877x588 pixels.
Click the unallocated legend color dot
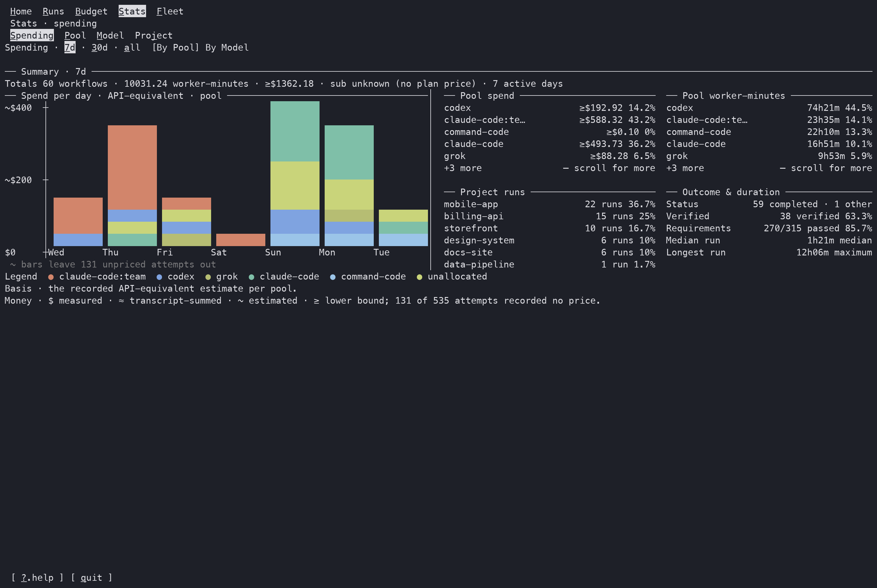(420, 277)
